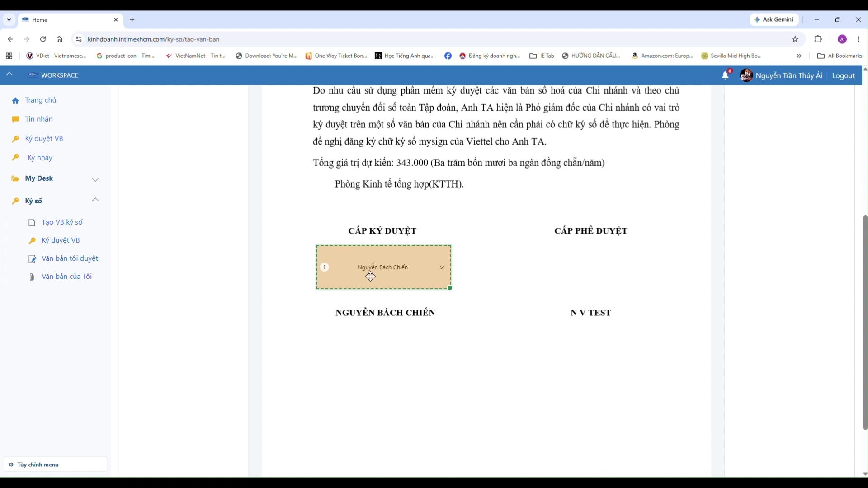The image size is (868, 488).
Task: Log out via Logout link
Action: pos(844,75)
